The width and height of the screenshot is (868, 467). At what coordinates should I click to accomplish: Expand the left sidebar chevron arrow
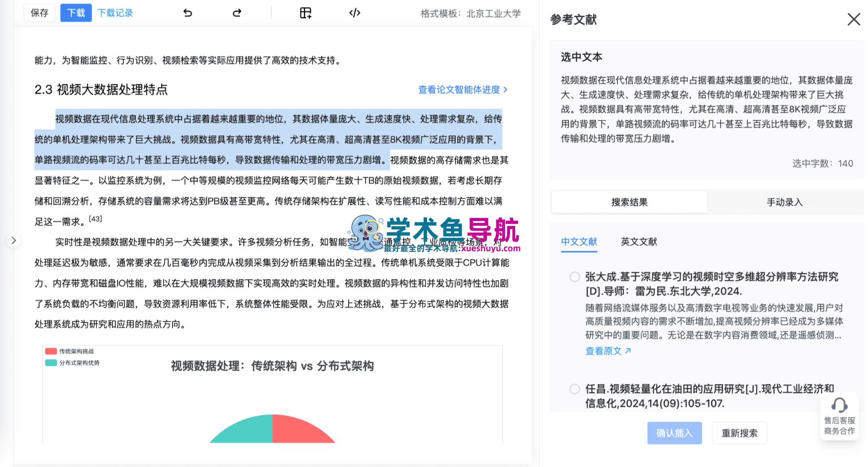pyautogui.click(x=14, y=240)
